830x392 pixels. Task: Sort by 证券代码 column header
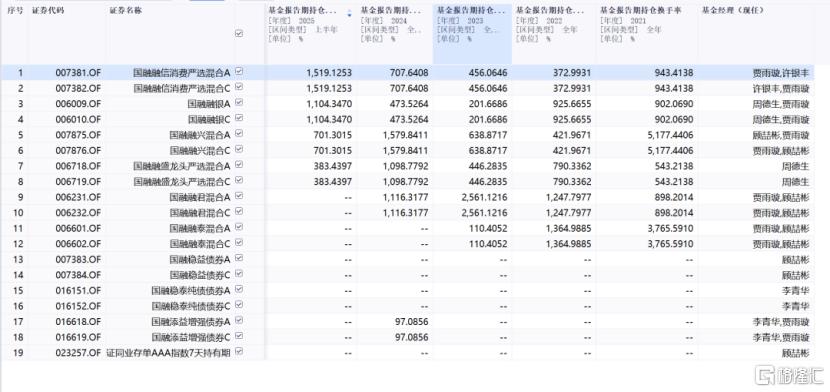coord(48,11)
